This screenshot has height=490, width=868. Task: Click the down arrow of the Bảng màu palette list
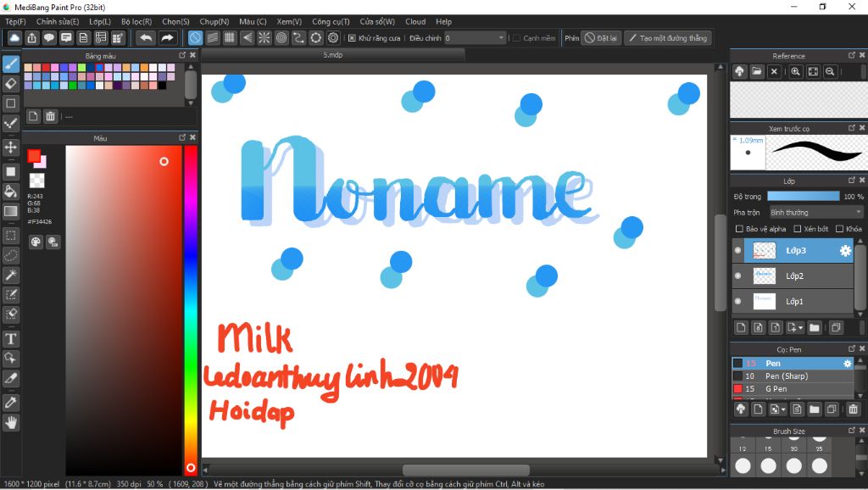pos(191,103)
